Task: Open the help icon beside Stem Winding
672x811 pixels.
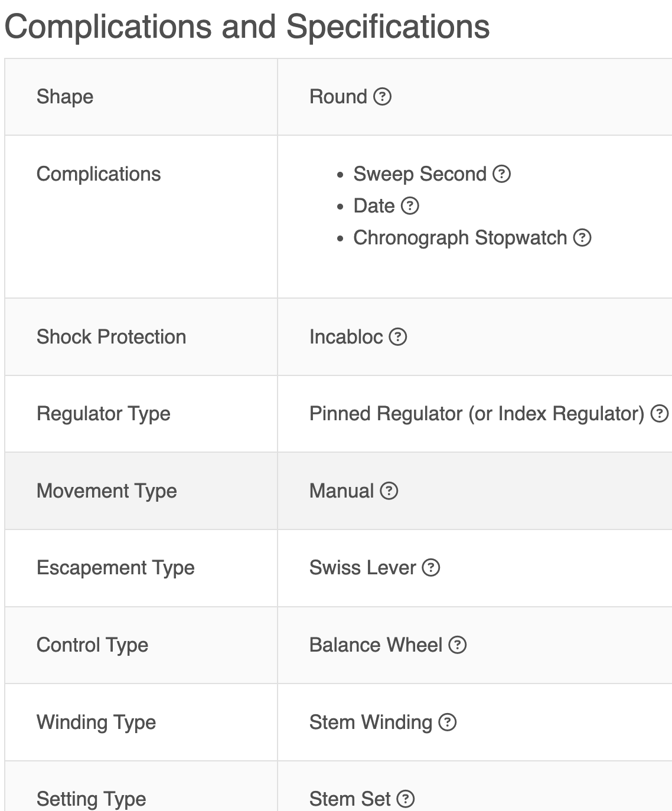Action: (x=448, y=722)
